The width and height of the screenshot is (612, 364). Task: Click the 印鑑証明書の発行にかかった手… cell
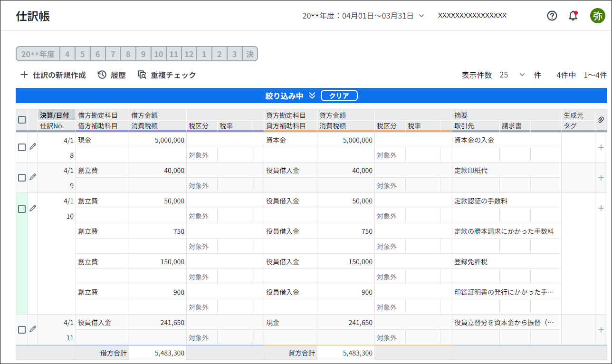click(x=507, y=292)
